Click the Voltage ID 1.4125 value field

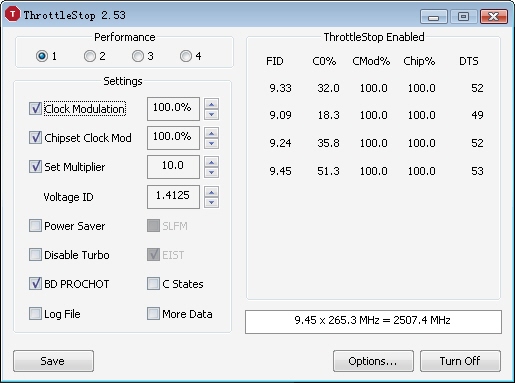[173, 197]
